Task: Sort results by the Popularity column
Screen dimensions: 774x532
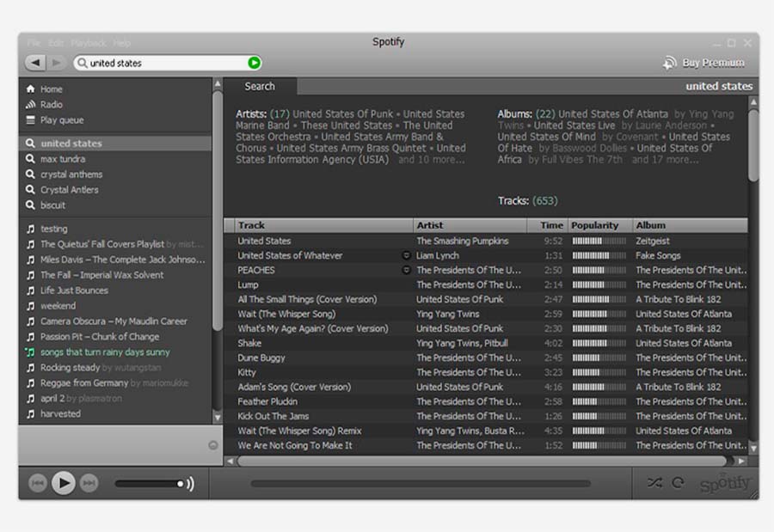Action: 595,225
